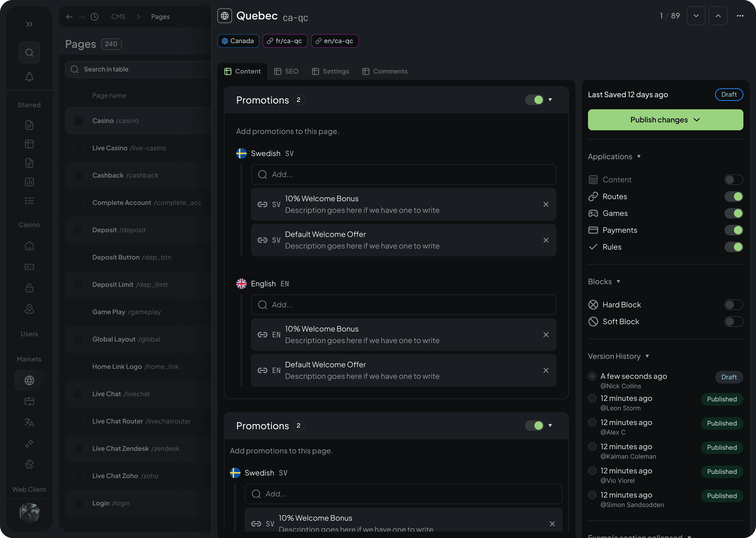Check the Live Casino page checkbox
This screenshot has height=538, width=756.
point(79,148)
